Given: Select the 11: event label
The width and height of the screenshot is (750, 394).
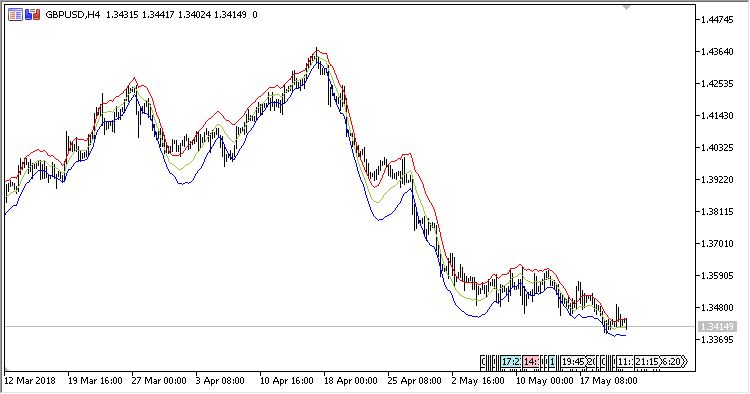Looking at the screenshot, I should (x=625, y=362).
